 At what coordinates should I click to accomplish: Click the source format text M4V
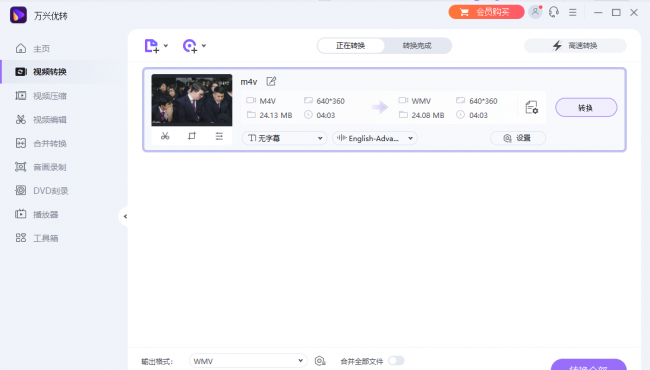[x=267, y=101]
